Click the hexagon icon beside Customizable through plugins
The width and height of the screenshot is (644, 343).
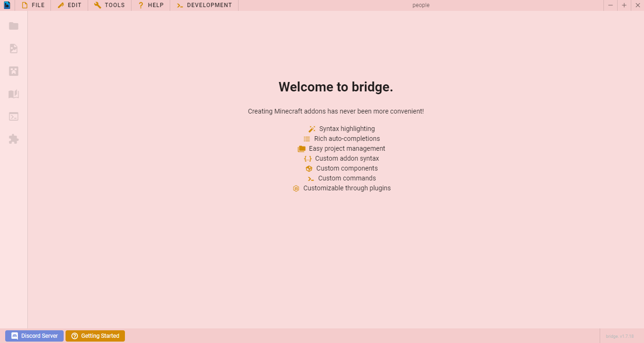296,188
